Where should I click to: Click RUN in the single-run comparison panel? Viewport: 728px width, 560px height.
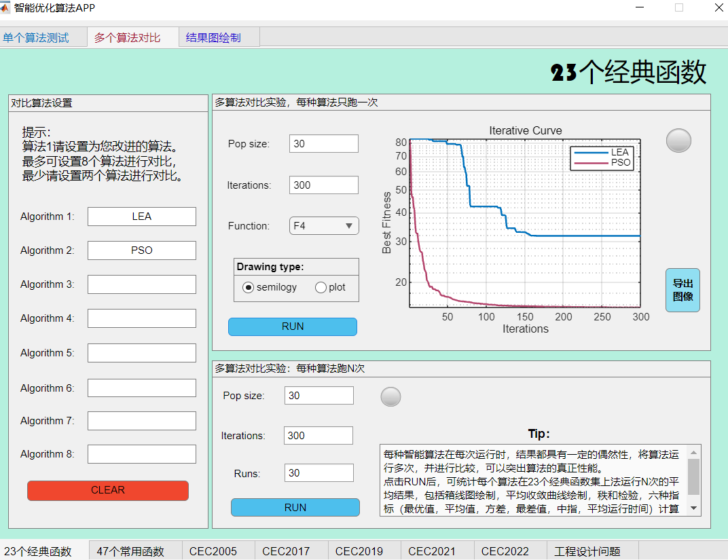point(292,326)
